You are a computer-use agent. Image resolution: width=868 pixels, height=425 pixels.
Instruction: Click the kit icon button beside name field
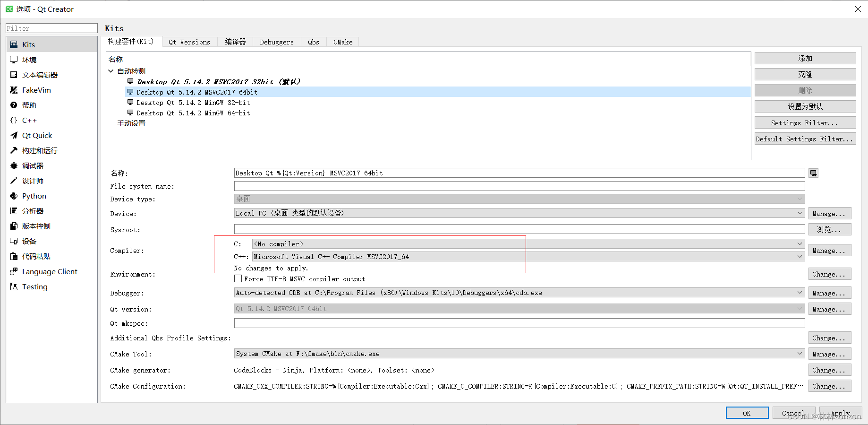[x=813, y=173]
